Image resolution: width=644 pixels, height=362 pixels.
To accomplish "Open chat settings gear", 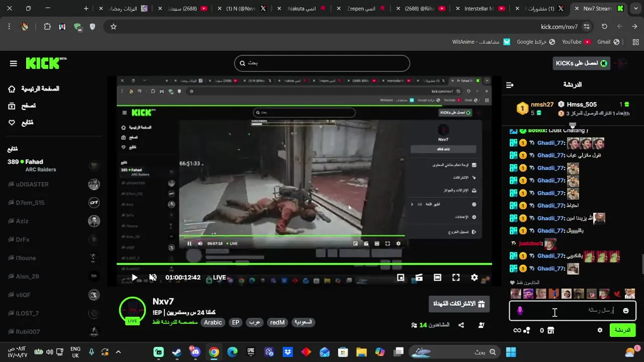I will point(600,330).
